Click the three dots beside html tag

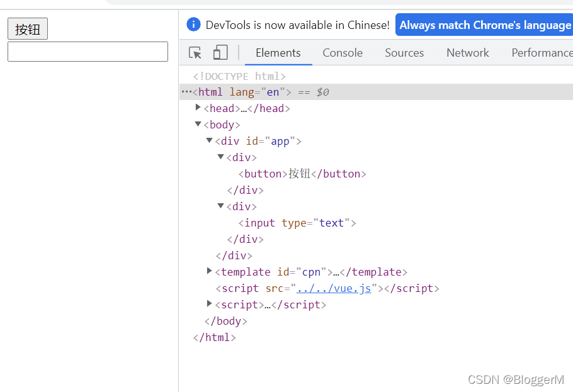coord(186,92)
